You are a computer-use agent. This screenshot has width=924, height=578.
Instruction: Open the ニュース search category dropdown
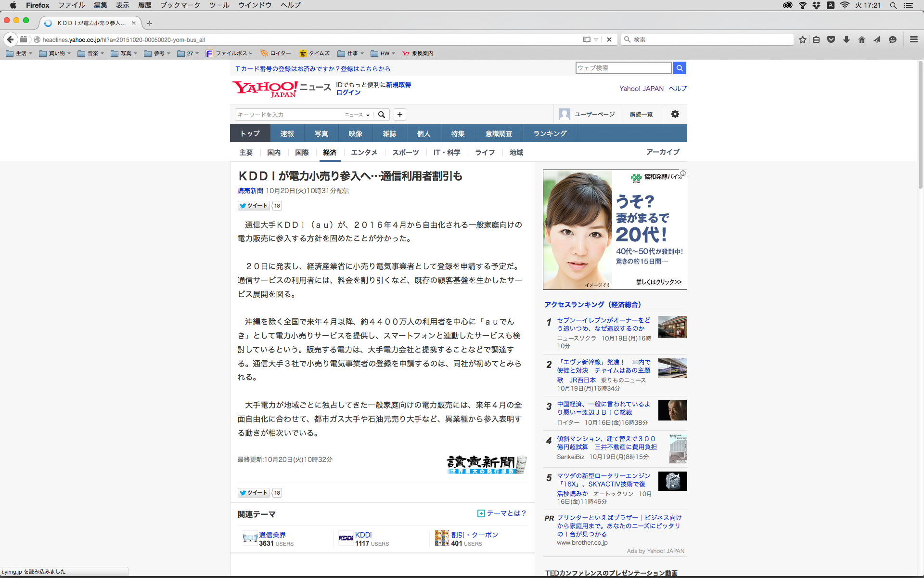click(357, 115)
